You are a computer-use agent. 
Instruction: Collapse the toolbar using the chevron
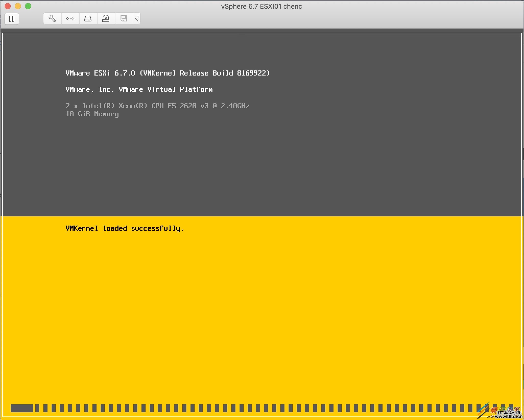coord(136,18)
